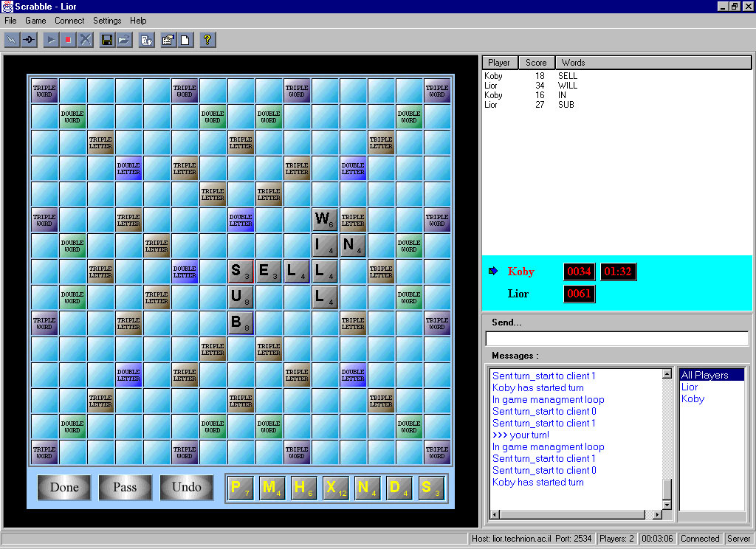Click the messages scroll up arrow
Viewport: 756px width, 549px height.
tap(667, 374)
